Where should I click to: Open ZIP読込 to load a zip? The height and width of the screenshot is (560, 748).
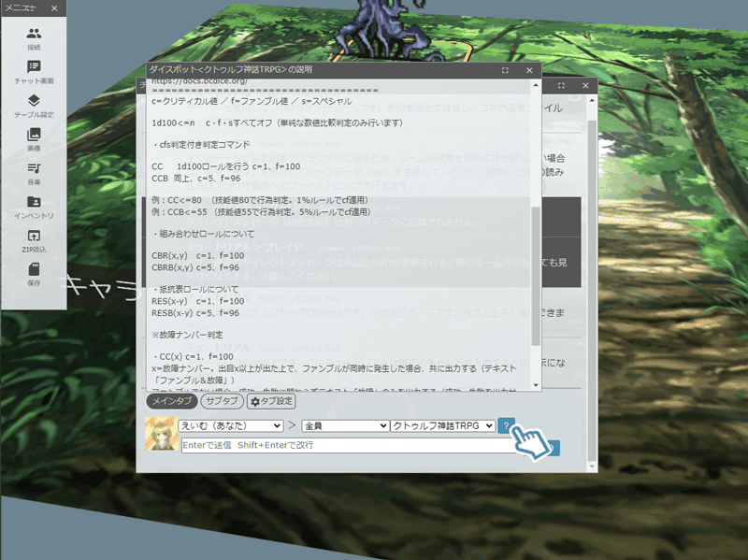pos(34,240)
